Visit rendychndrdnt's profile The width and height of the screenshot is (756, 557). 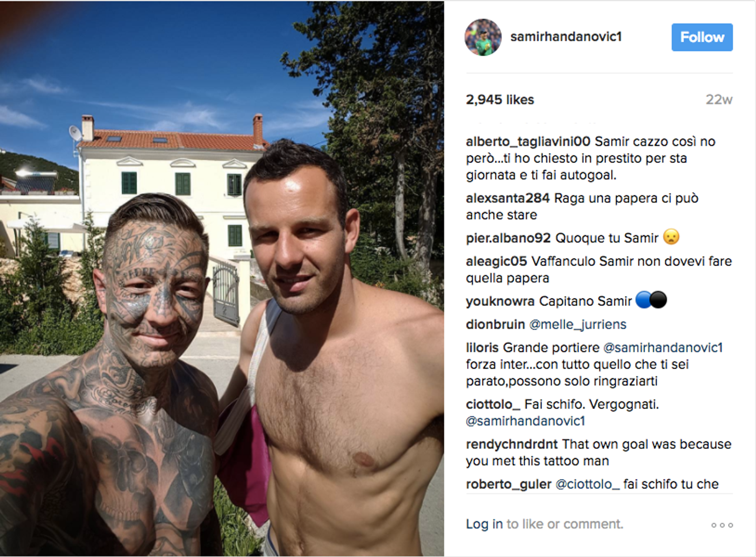[x=511, y=444]
